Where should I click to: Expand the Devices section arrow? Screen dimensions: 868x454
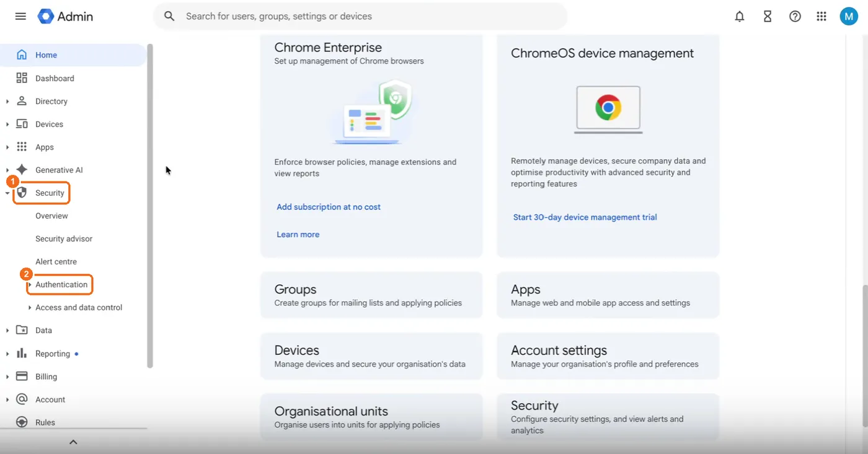tap(7, 124)
